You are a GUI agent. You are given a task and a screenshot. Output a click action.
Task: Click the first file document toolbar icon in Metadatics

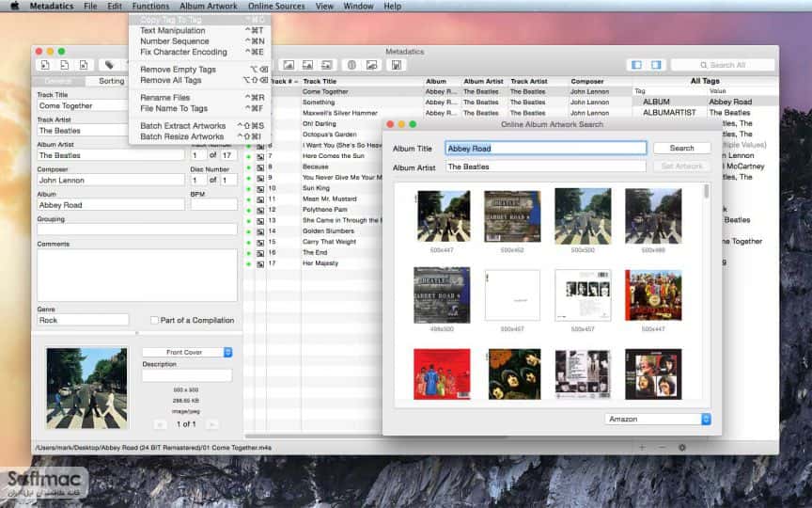click(x=45, y=65)
